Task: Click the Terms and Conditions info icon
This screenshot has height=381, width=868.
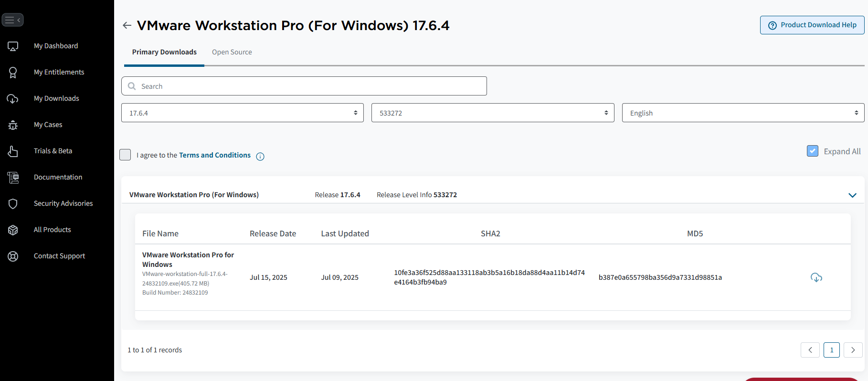Action: 260,157
